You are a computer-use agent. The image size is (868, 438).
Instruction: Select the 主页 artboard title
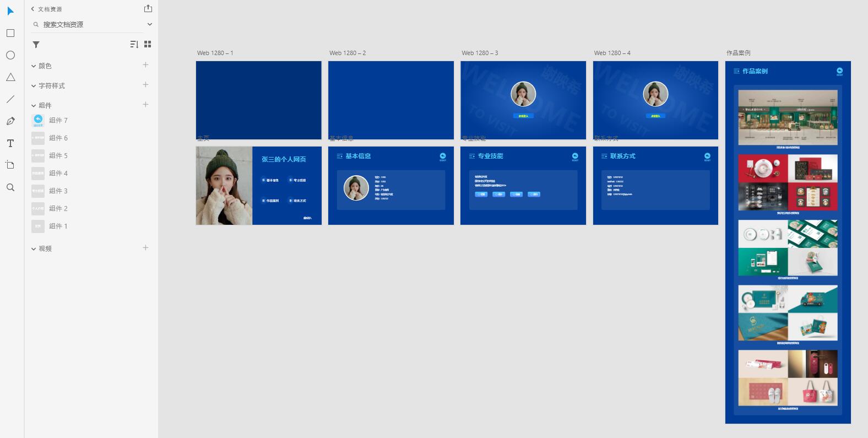click(x=203, y=138)
